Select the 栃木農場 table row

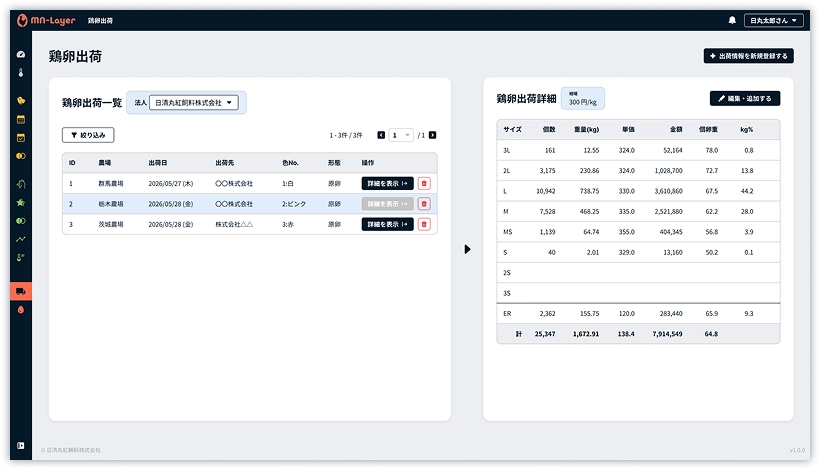coord(200,204)
